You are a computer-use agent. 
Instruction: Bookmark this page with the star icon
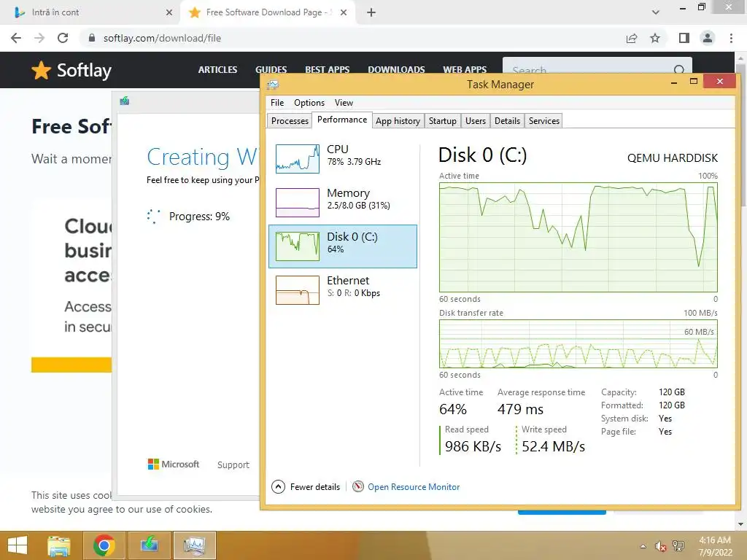point(655,38)
